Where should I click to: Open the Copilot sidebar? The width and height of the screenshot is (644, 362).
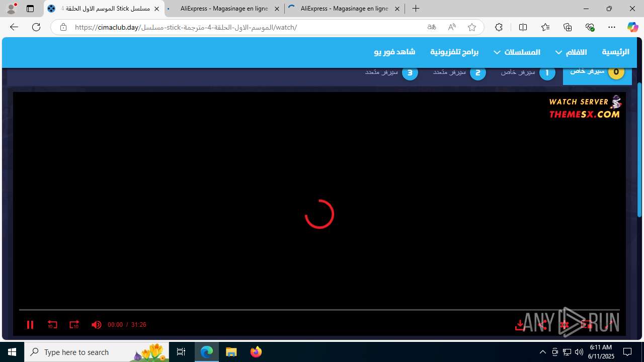coord(632,27)
